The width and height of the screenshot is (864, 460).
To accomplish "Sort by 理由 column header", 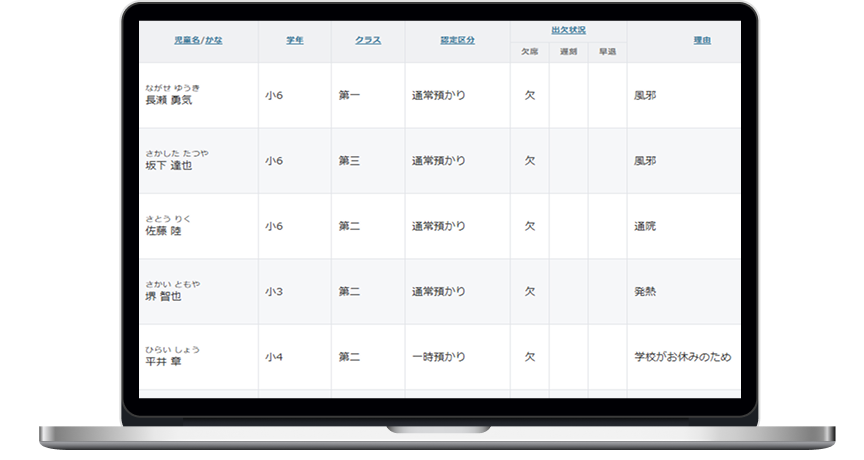I will pyautogui.click(x=702, y=40).
